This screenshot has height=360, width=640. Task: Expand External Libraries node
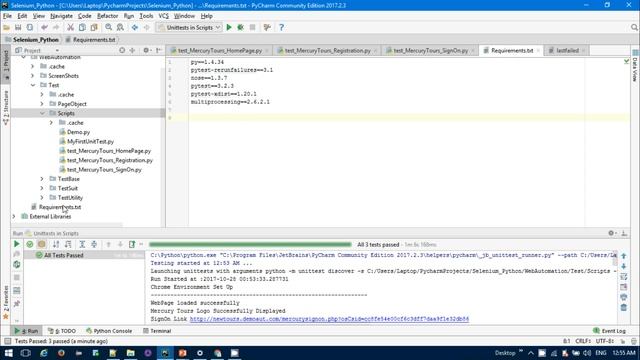[x=14, y=216]
